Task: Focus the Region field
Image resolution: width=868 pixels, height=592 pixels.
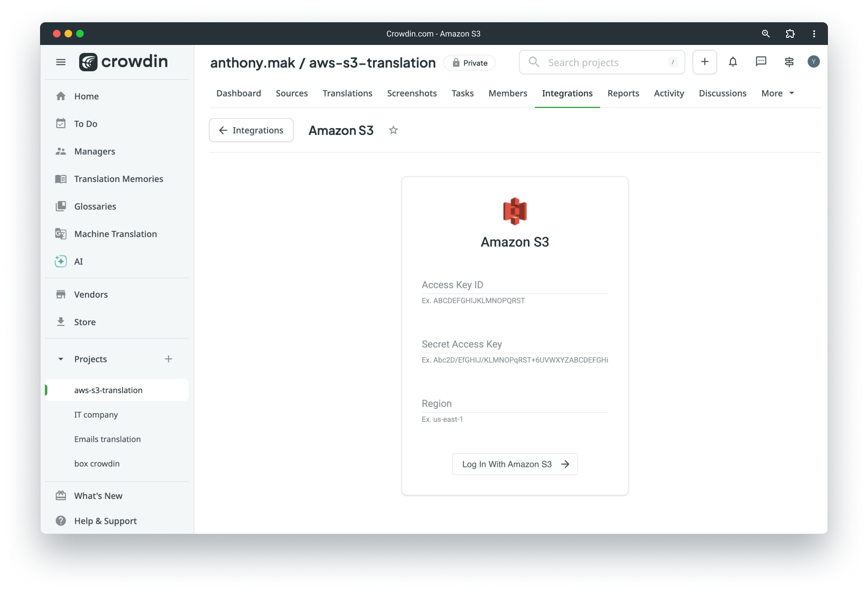Action: [515, 404]
